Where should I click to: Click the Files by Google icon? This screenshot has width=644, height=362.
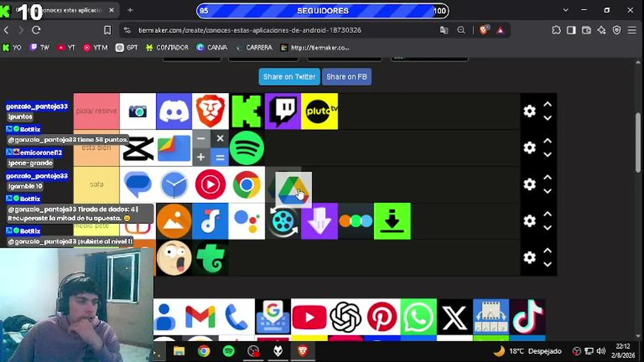[174, 148]
